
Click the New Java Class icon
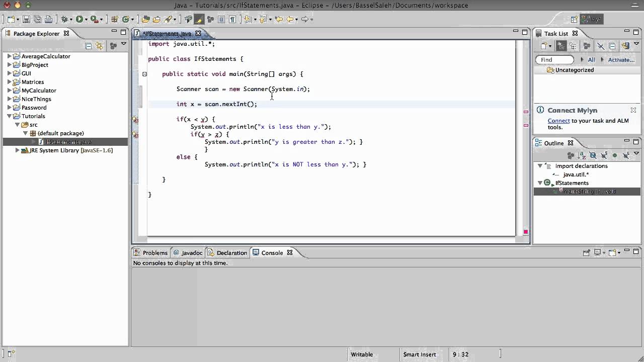click(x=125, y=19)
